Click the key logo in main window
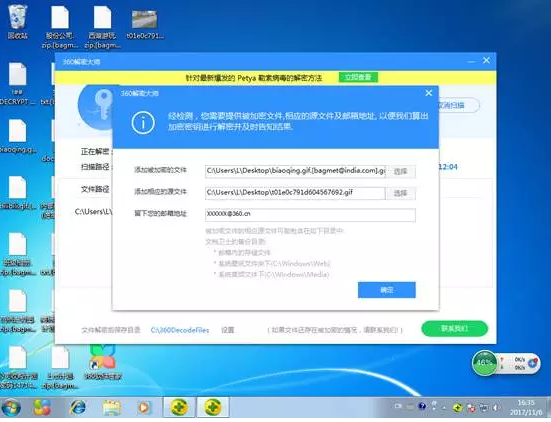 [x=95, y=108]
